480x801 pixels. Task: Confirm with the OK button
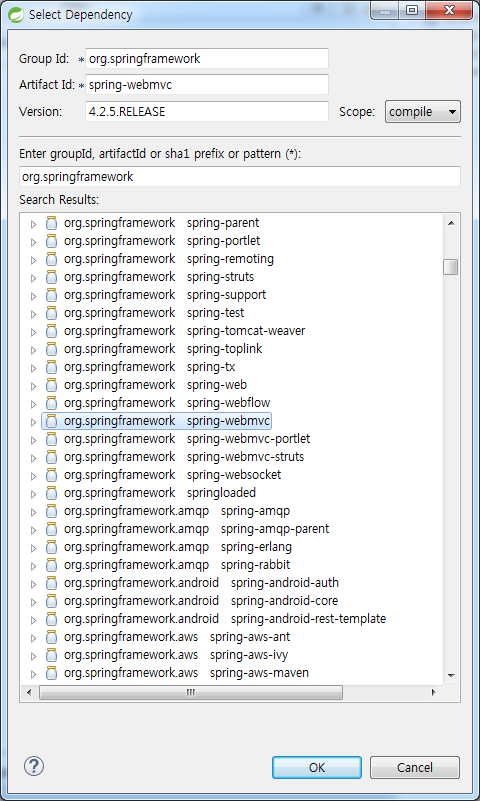[x=317, y=767]
